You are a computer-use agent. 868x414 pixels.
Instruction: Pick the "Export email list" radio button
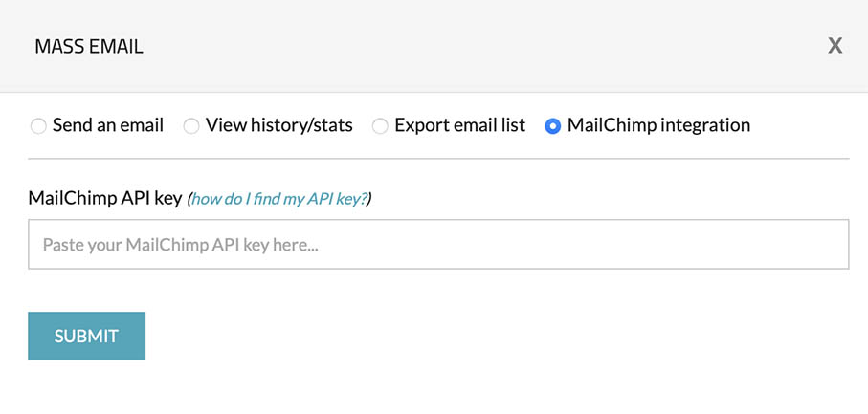click(x=380, y=126)
